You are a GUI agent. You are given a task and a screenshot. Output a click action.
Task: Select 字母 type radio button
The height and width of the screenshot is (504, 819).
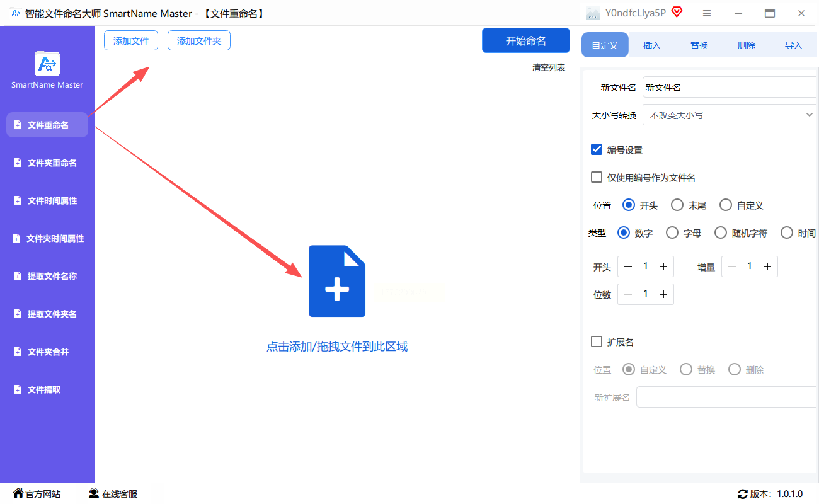coord(672,232)
